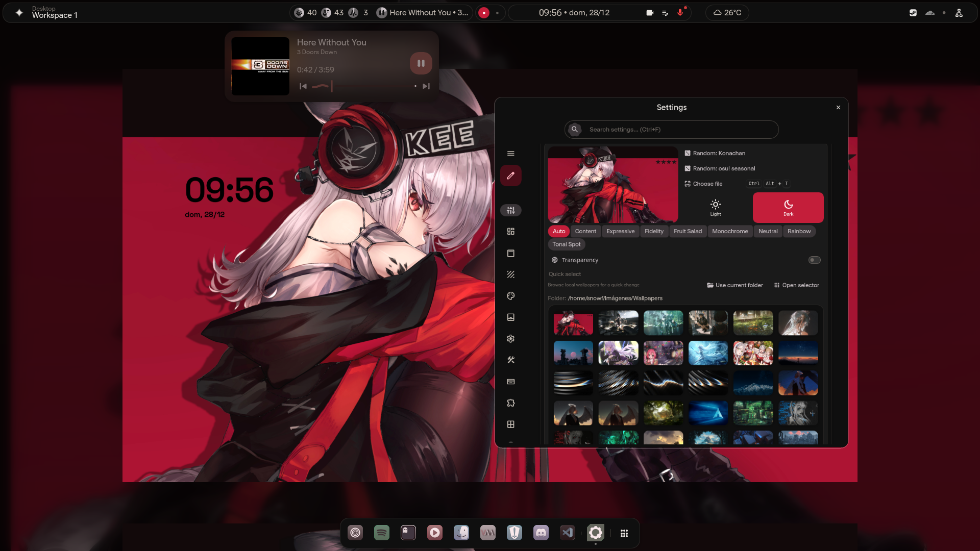The image size is (980, 551).
Task: Click Random: Konachan wallpaper source
Action: pyautogui.click(x=718, y=153)
